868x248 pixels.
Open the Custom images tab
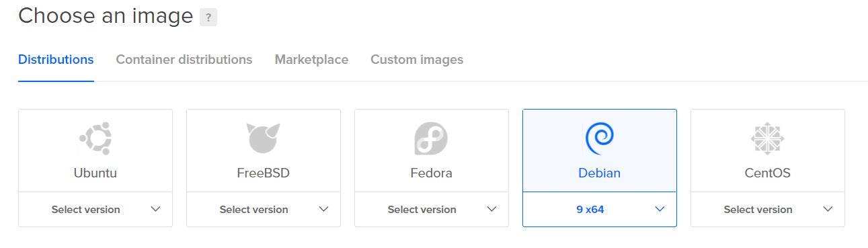(417, 59)
